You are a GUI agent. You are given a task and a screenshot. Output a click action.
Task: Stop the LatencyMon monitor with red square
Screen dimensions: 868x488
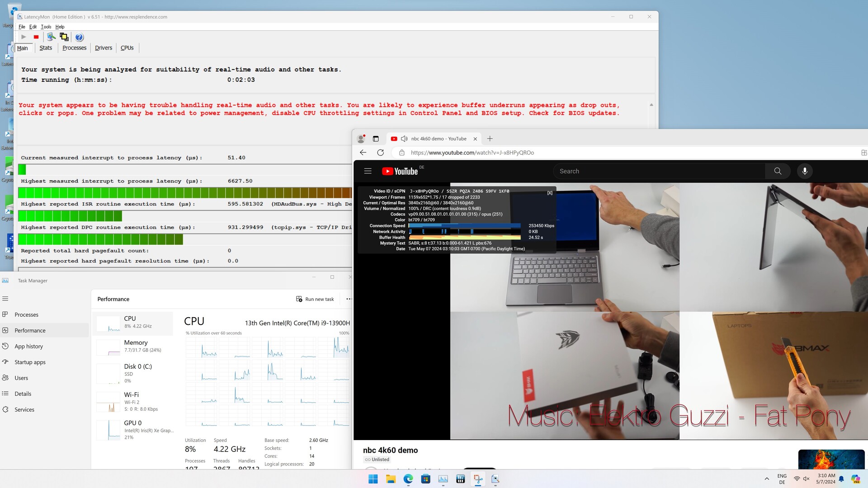click(x=36, y=37)
